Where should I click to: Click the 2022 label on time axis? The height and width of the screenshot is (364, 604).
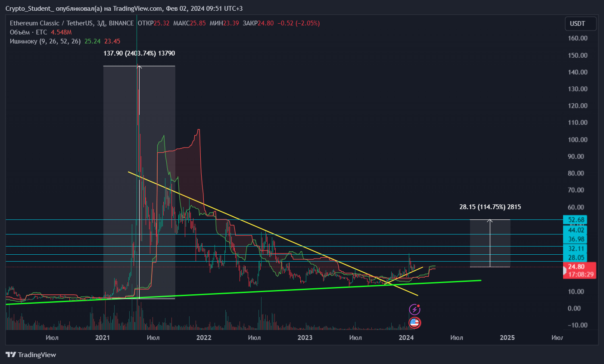point(204,337)
